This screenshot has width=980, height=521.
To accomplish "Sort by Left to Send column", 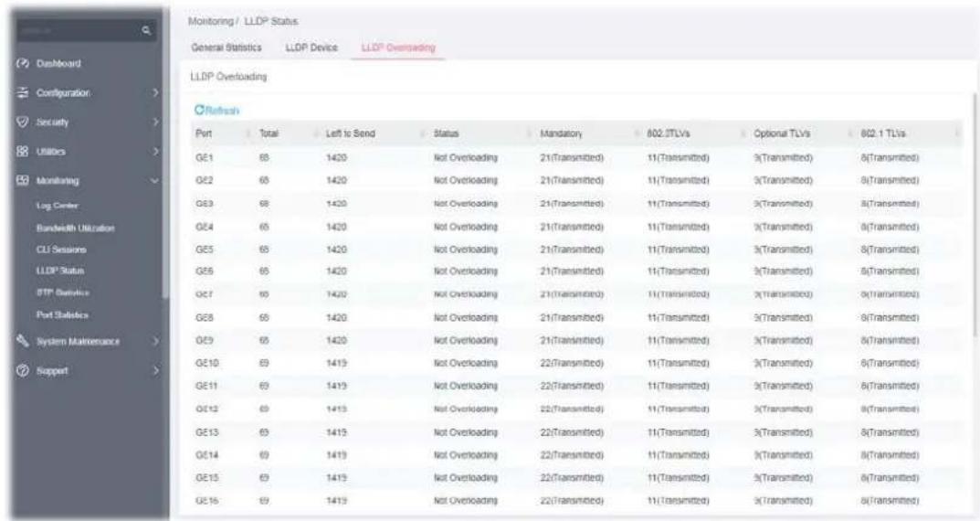I will 350,133.
